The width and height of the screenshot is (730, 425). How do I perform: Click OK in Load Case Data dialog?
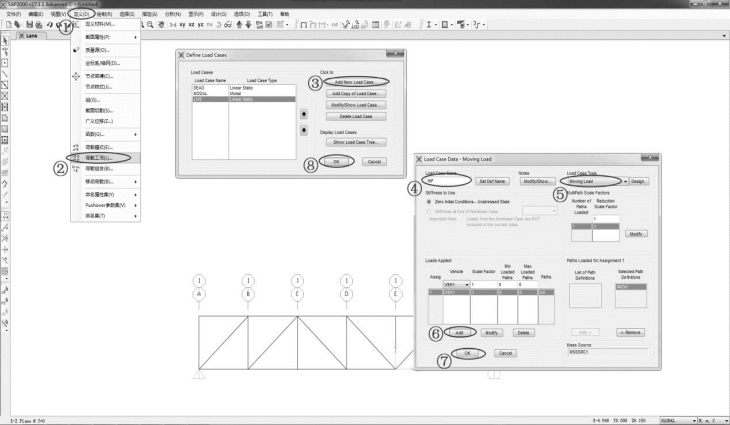click(467, 353)
